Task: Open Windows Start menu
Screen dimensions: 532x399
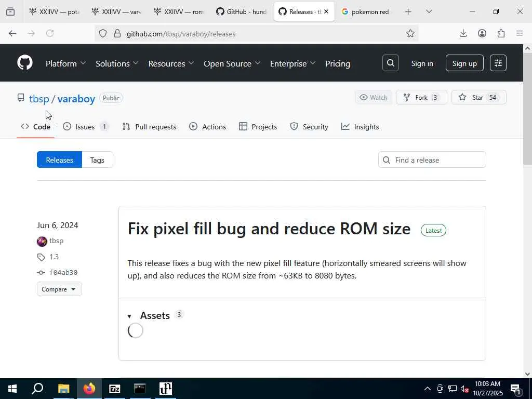Action: (x=12, y=389)
